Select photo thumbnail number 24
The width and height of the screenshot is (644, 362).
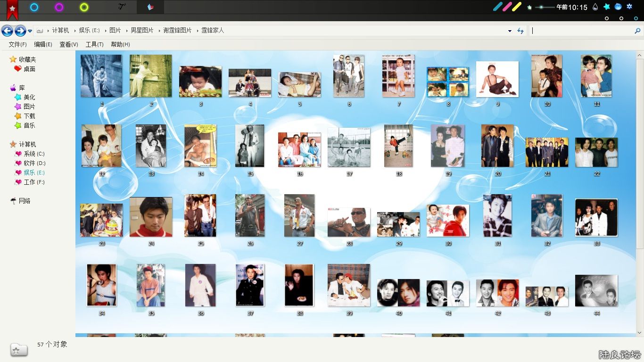151,217
